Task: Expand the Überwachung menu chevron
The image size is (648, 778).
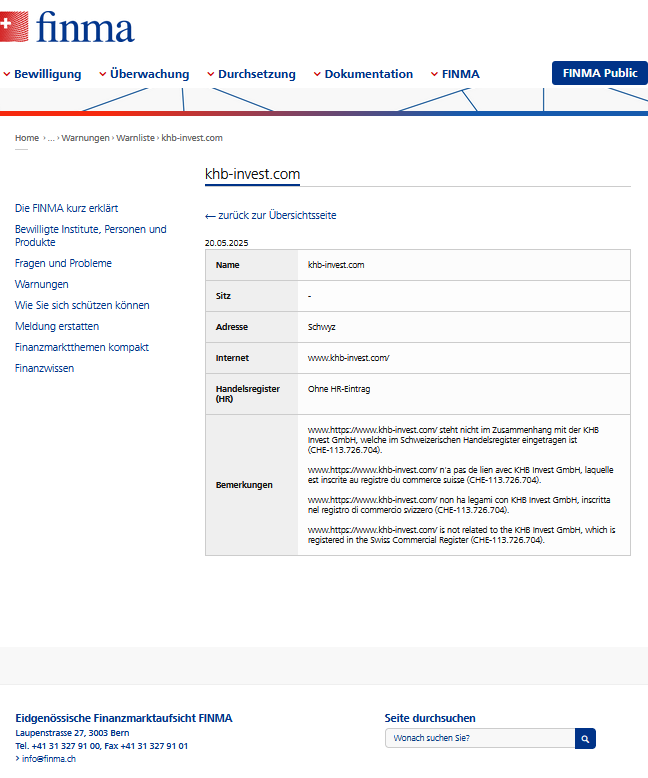Action: (x=103, y=74)
